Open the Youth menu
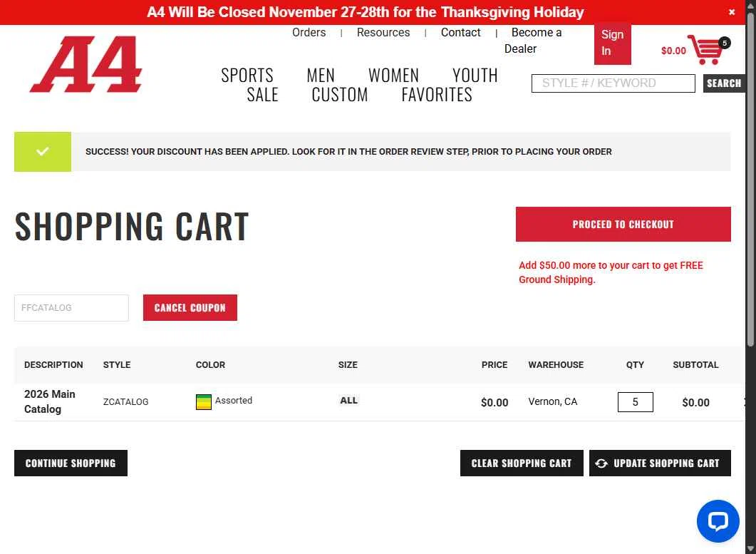756x554 pixels. point(475,76)
